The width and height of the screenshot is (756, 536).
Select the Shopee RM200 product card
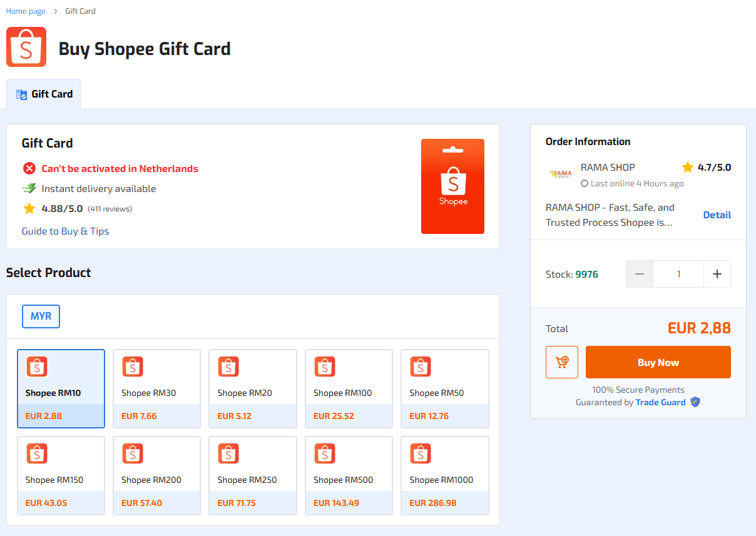click(157, 475)
